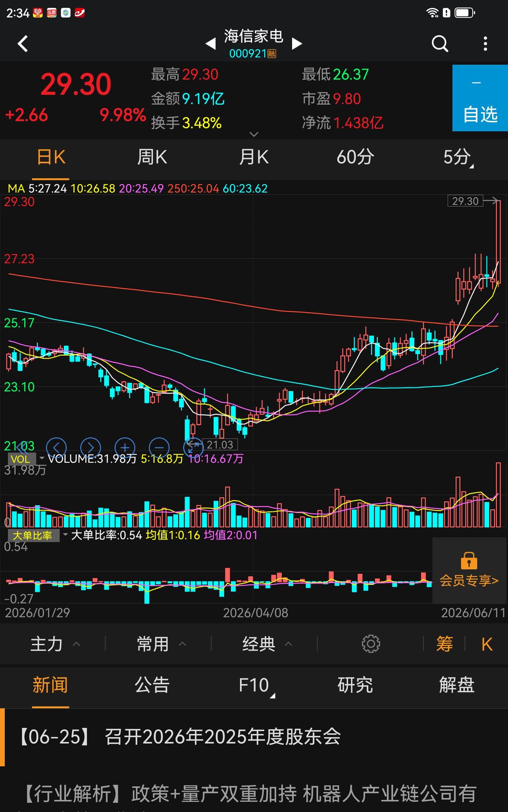Tap stock name 海信家电 title
Image resolution: width=508 pixels, height=812 pixels.
pyautogui.click(x=254, y=36)
